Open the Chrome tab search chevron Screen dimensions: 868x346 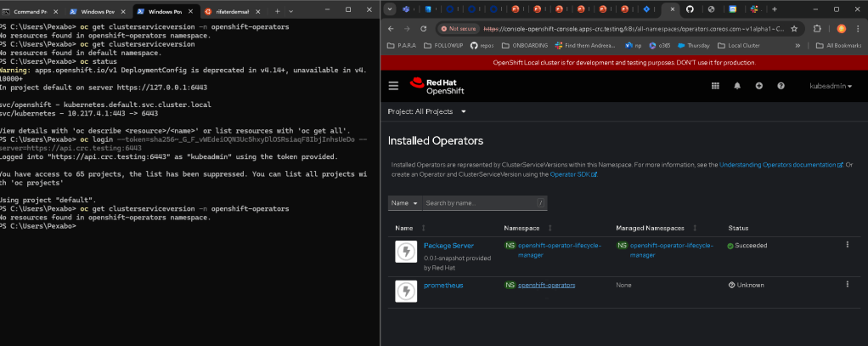coord(390,9)
